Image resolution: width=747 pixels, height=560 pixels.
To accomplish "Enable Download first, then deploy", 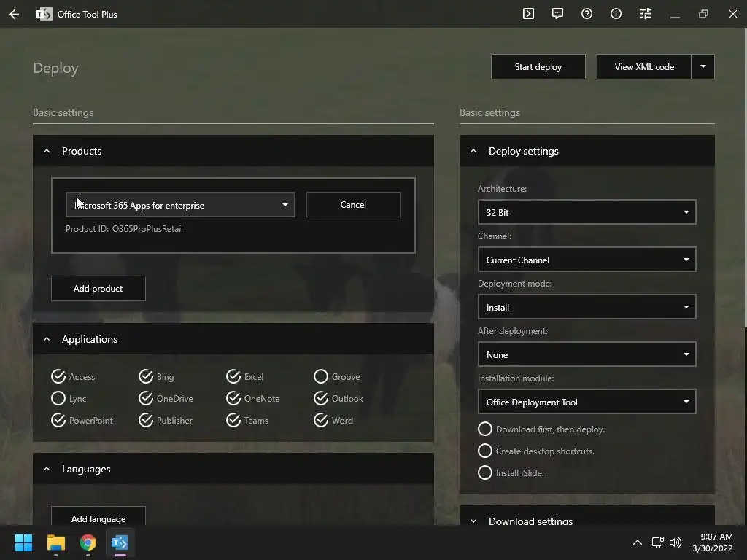I will pos(542,429).
